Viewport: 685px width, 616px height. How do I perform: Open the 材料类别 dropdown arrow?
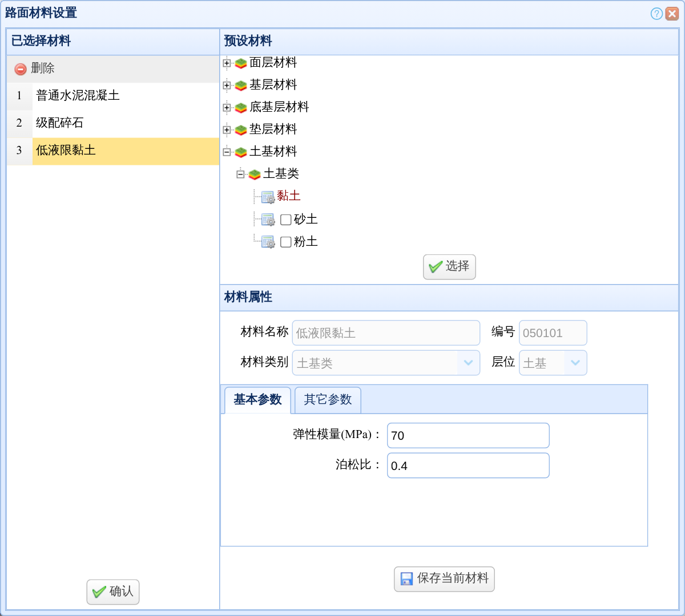(x=468, y=363)
